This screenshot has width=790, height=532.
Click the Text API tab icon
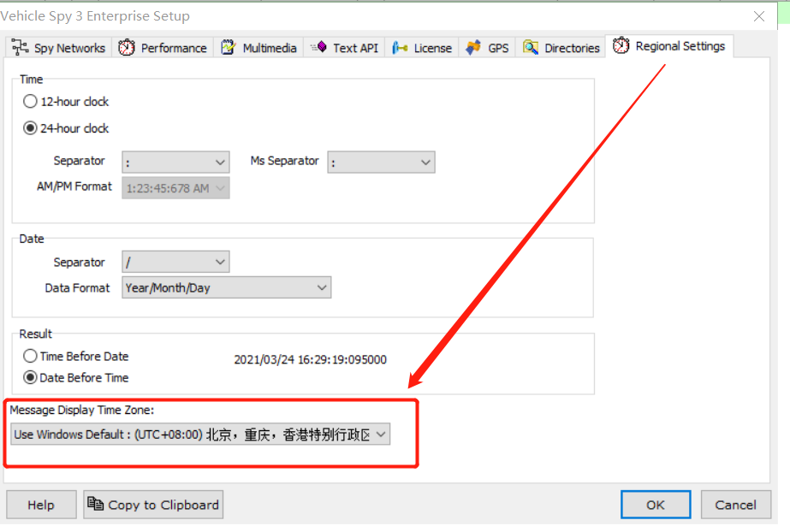tap(319, 47)
